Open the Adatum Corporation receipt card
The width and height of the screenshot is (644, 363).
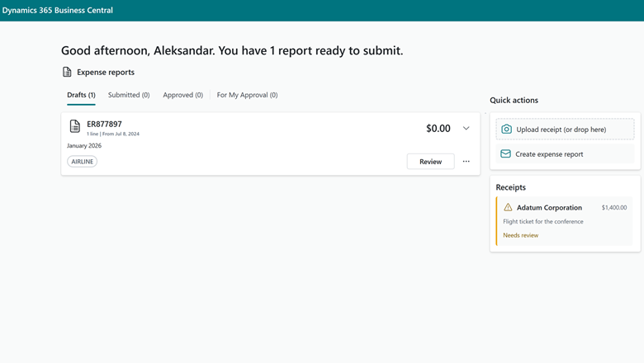564,221
